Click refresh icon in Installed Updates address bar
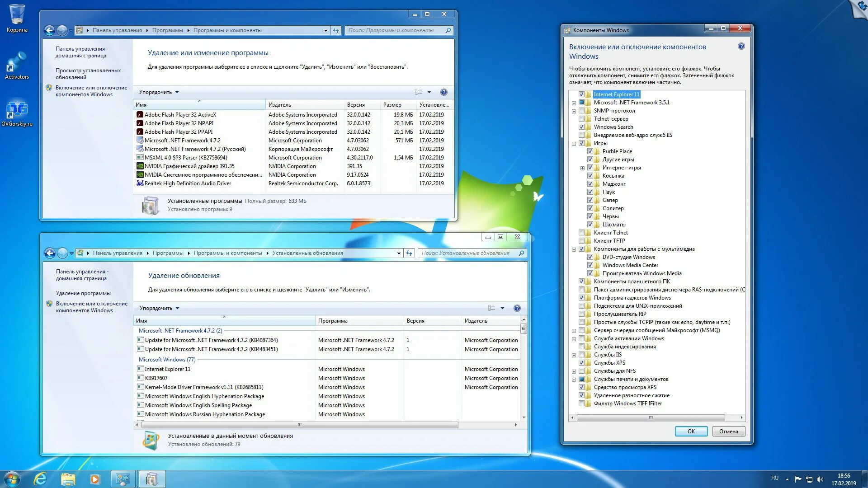868x488 pixels. pos(409,253)
